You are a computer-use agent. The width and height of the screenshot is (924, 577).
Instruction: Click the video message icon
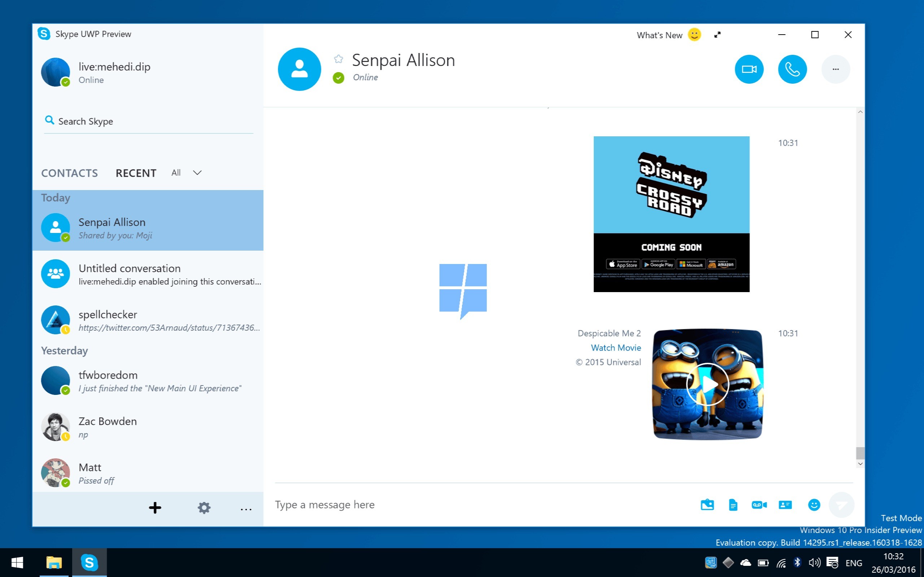point(759,505)
